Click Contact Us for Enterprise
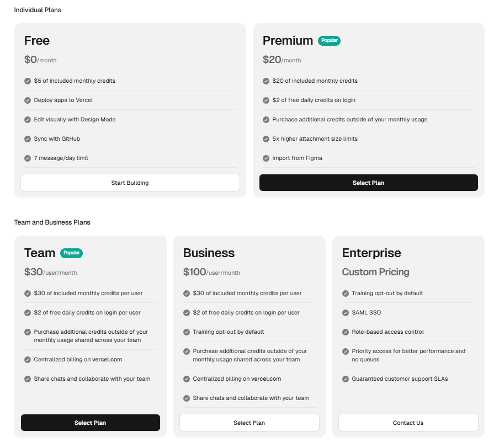This screenshot has height=448, width=499. pos(408,423)
